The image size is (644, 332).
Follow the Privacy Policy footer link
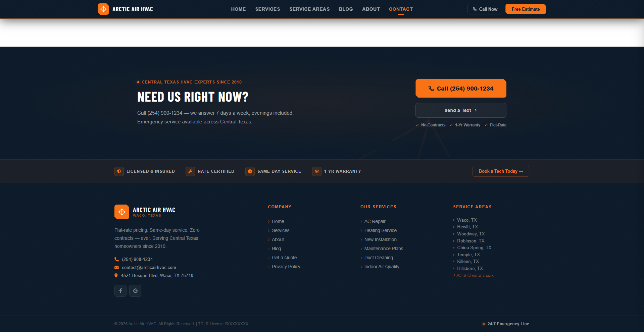[x=286, y=267]
